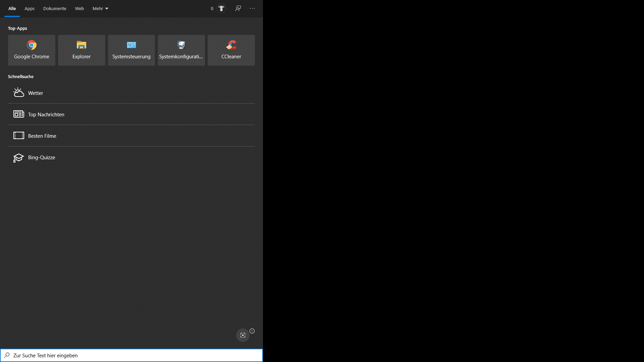Switch to the Apps tab
Image resolution: width=644 pixels, height=362 pixels.
coord(30,8)
